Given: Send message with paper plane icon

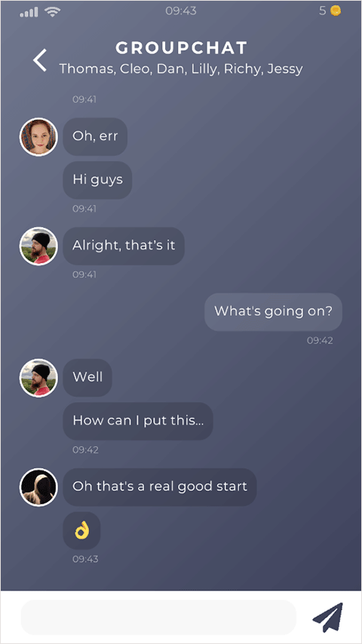Looking at the screenshot, I should click(327, 617).
